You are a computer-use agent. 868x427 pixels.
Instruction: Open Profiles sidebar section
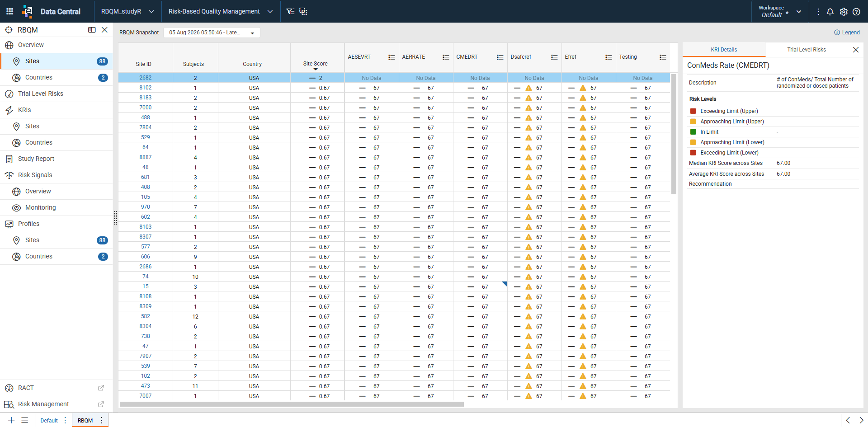click(x=56, y=224)
